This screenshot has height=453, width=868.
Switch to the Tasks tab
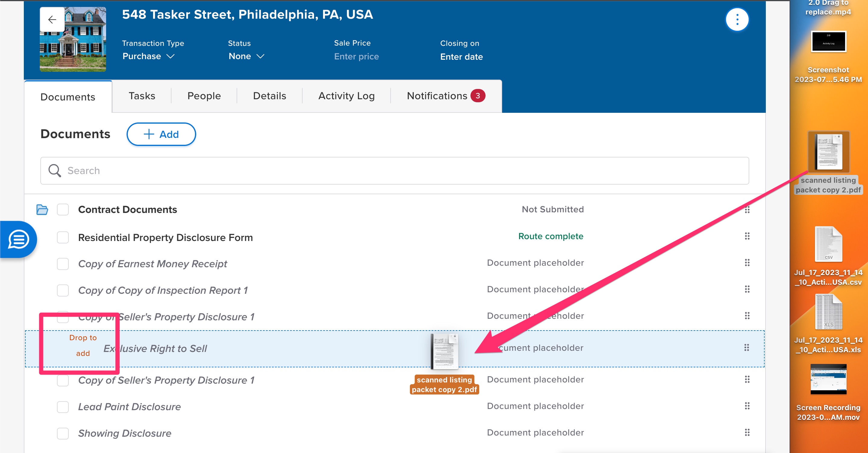pyautogui.click(x=142, y=96)
